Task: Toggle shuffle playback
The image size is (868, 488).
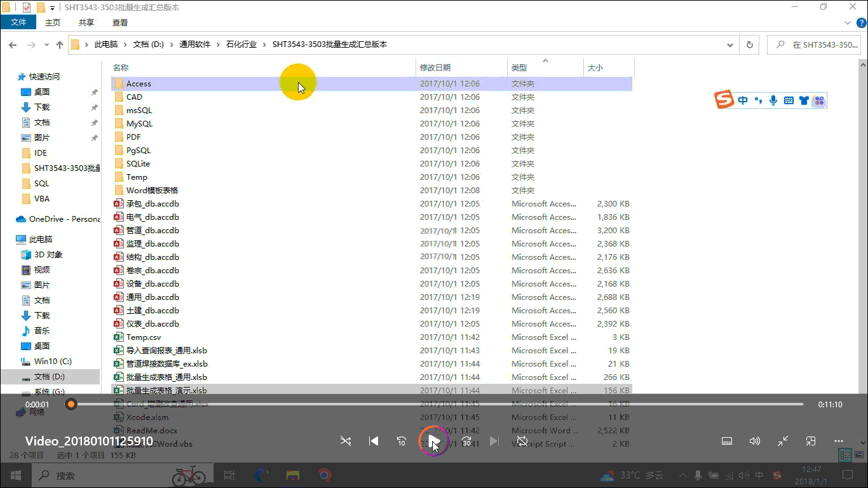Action: (346, 441)
